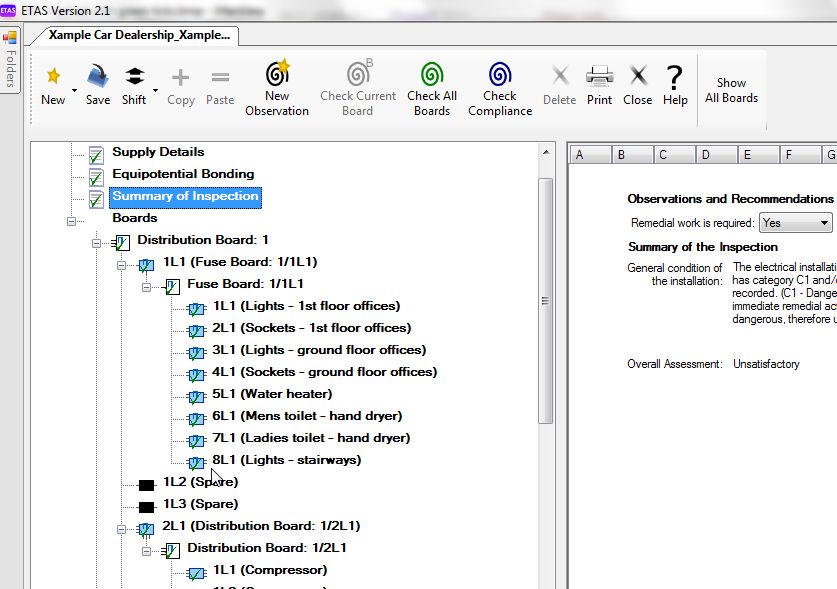The height and width of the screenshot is (589, 837).
Task: Collapse the Distribution Board: 1 node
Action: pyautogui.click(x=96, y=243)
